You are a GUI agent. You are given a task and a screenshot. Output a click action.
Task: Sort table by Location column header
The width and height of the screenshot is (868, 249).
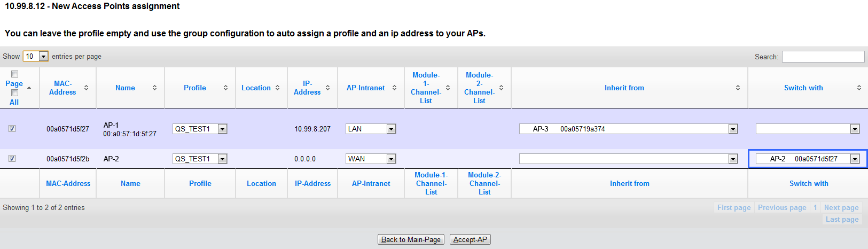pyautogui.click(x=256, y=88)
